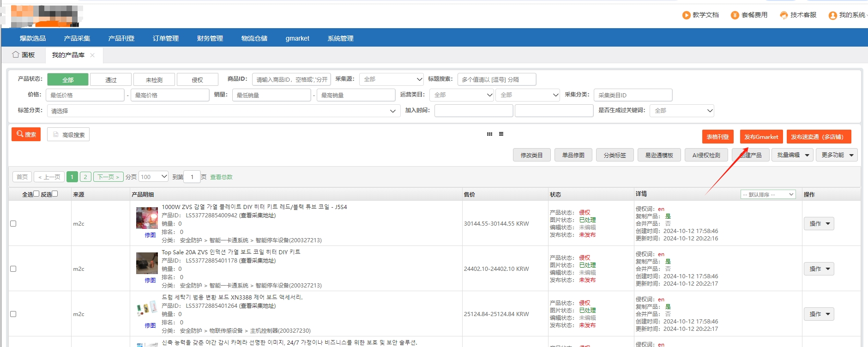This screenshot has width=868, height=347.
Task: Click AI侵权检测 button
Action: coord(706,155)
